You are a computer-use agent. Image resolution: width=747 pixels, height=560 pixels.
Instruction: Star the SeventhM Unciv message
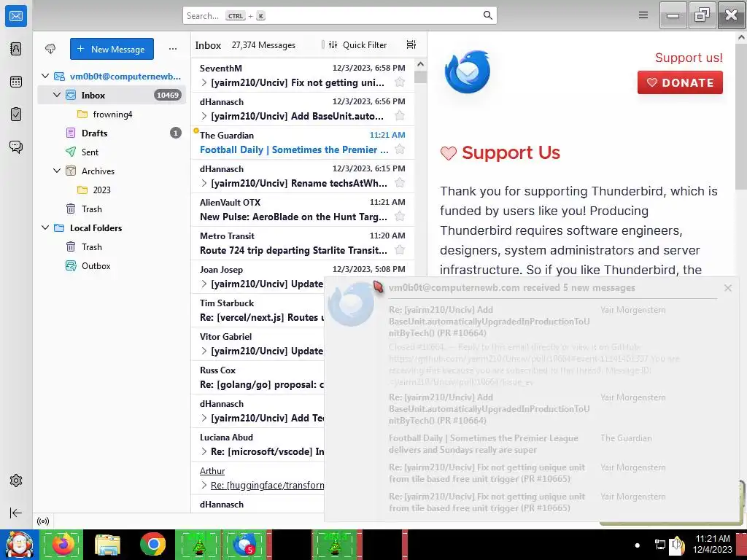point(400,82)
